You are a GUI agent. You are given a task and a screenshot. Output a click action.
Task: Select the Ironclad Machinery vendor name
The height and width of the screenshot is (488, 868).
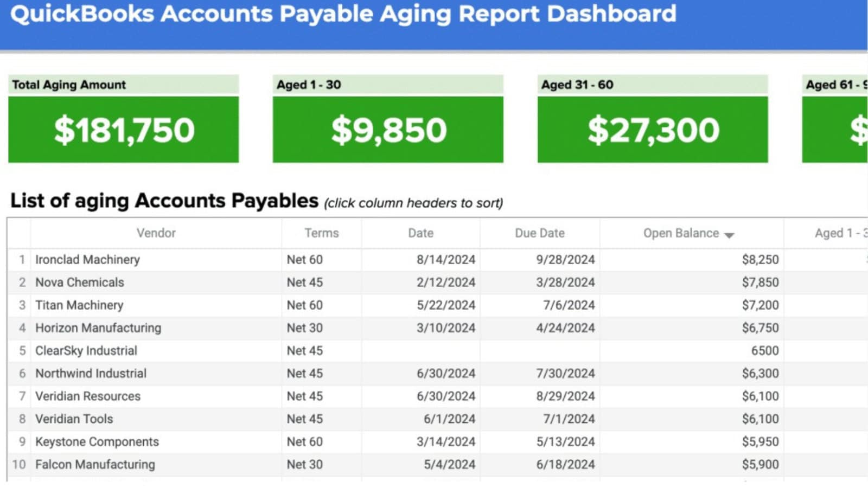coord(87,259)
